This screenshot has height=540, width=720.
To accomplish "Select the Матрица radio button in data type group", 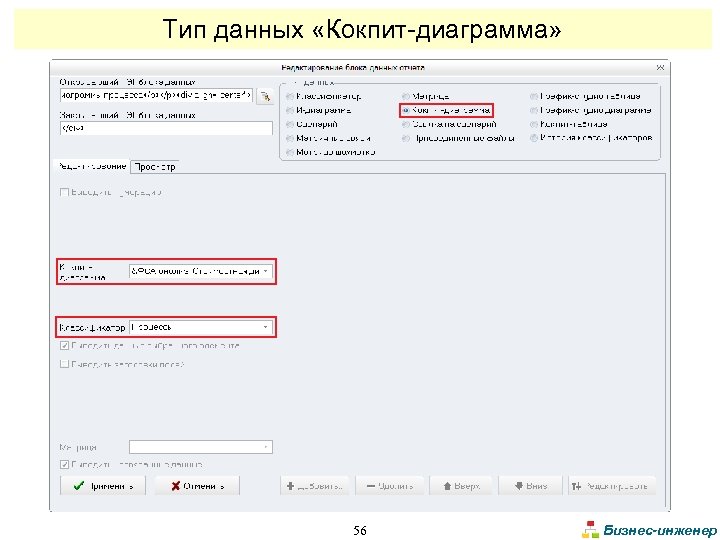I will click(405, 96).
